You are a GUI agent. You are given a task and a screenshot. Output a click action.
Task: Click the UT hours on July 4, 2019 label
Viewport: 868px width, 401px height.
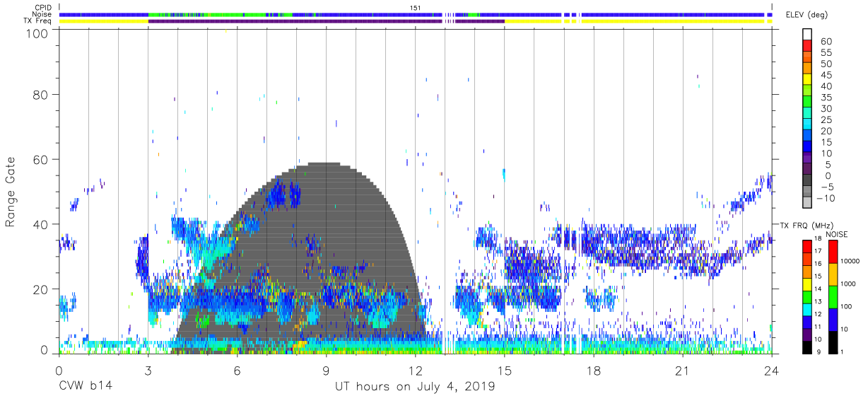point(415,386)
